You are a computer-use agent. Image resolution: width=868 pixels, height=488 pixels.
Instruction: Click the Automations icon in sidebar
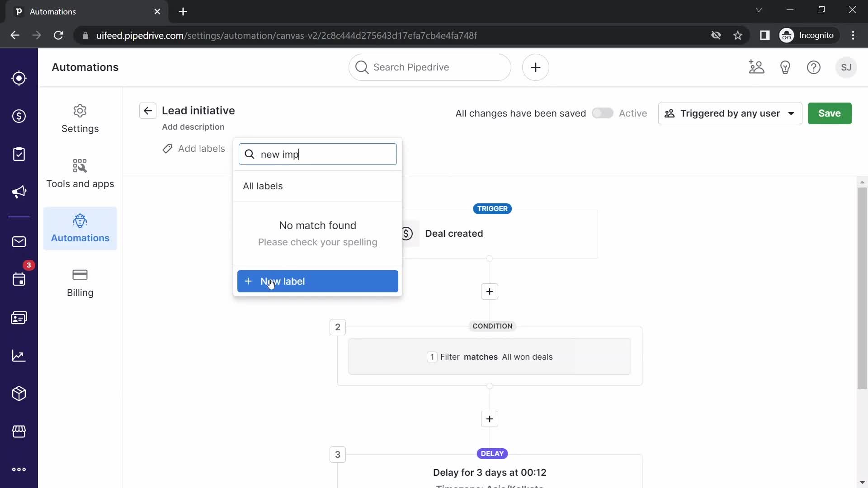80,222
